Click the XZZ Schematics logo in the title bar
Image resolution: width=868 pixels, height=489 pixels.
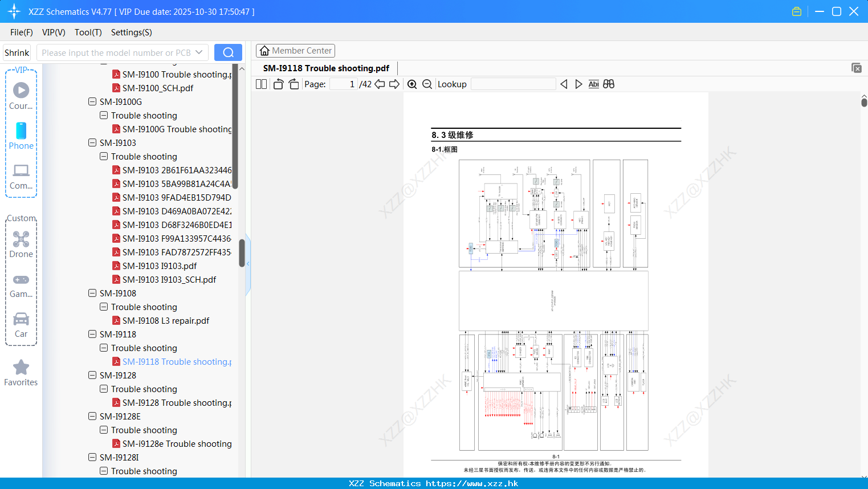click(14, 11)
